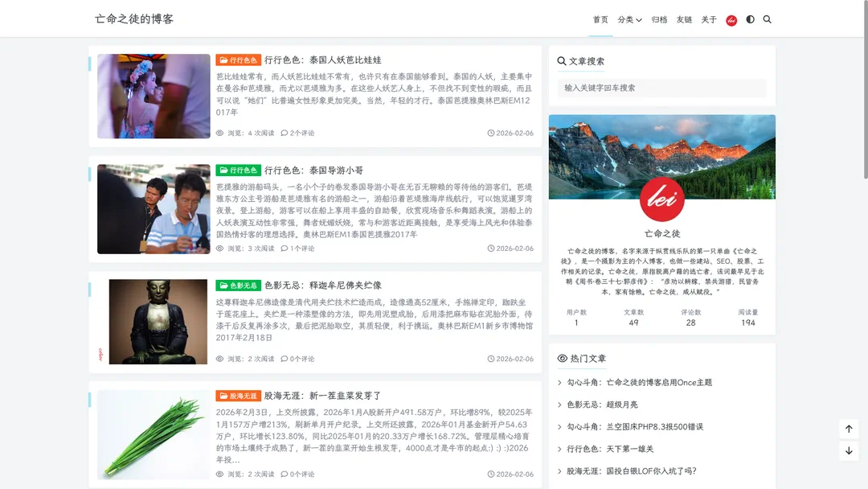Open the search magnifier icon in navbar
The image size is (868, 489).
pos(768,19)
